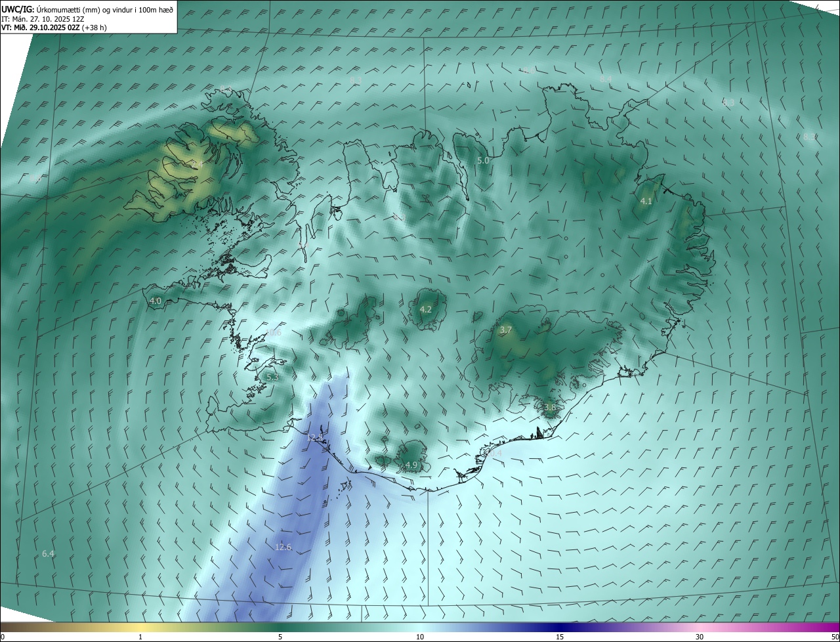
Task: Click the 4.9 value on the southern glacier
Action: (411, 465)
